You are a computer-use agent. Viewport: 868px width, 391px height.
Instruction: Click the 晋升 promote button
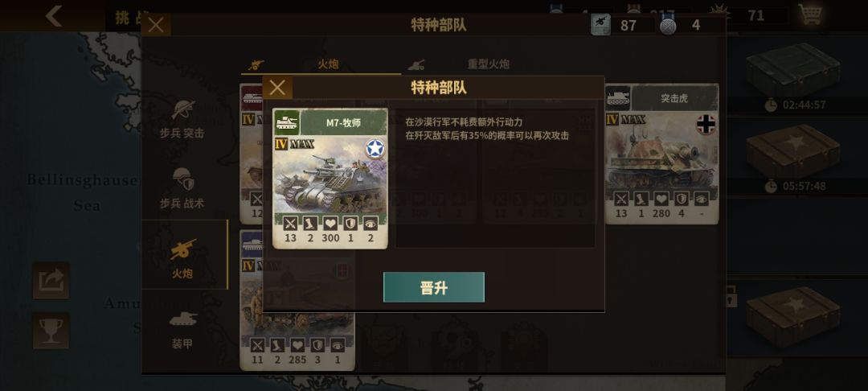pyautogui.click(x=434, y=287)
